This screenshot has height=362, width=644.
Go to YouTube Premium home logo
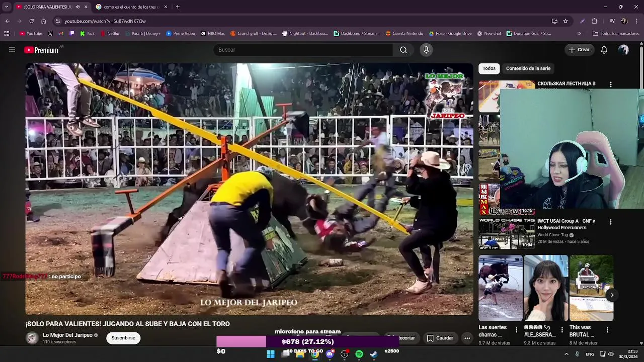pyautogui.click(x=41, y=50)
